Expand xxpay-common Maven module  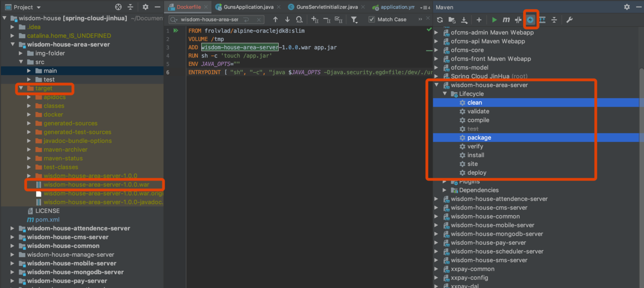pyautogui.click(x=436, y=269)
